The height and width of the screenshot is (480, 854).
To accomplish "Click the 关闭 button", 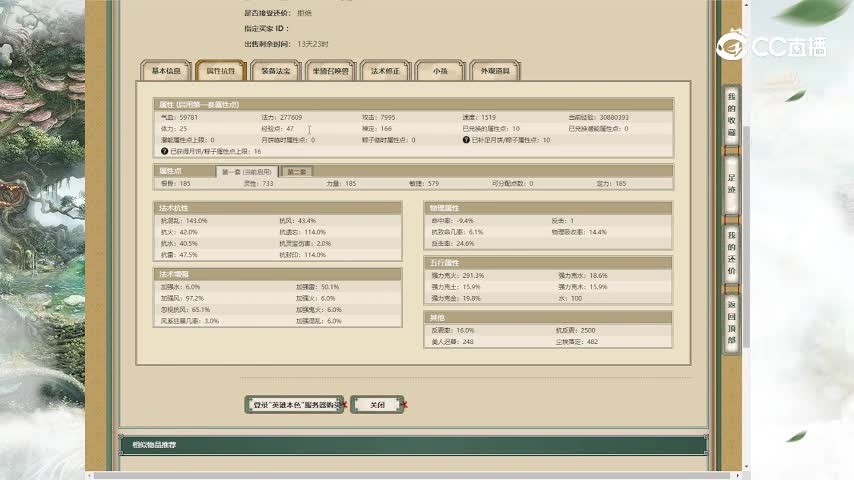I will (x=377, y=405).
